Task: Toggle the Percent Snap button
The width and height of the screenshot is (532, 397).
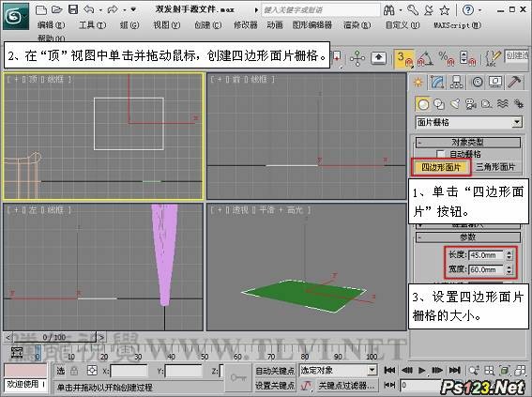Action: click(447, 58)
